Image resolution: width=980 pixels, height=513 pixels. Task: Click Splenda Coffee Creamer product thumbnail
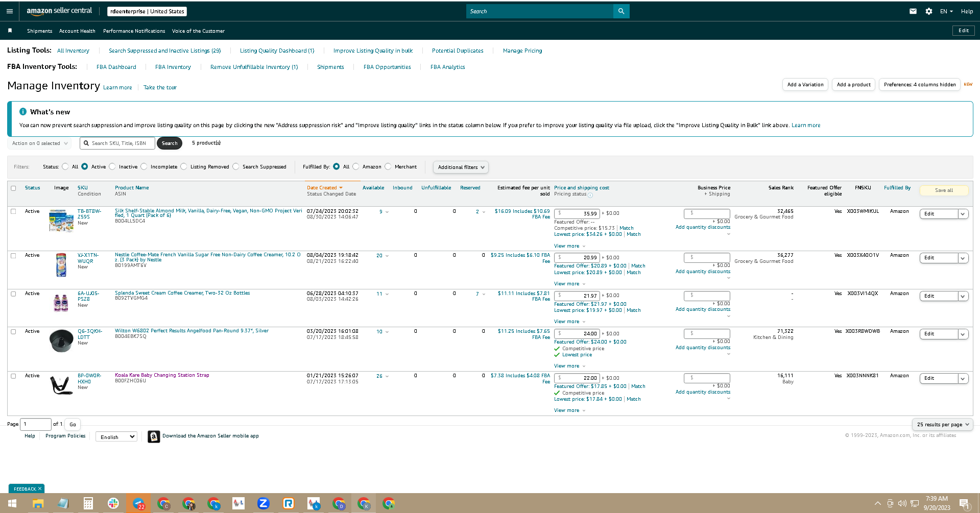point(61,303)
